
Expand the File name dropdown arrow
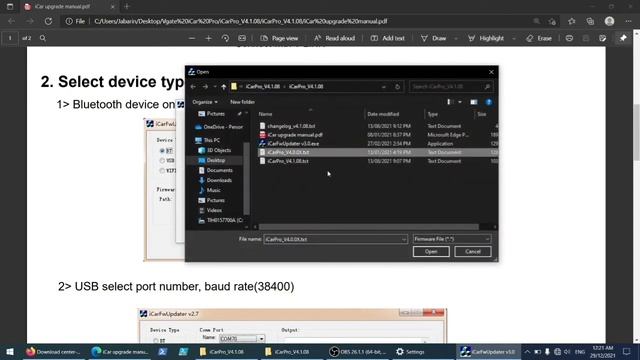(x=404, y=239)
